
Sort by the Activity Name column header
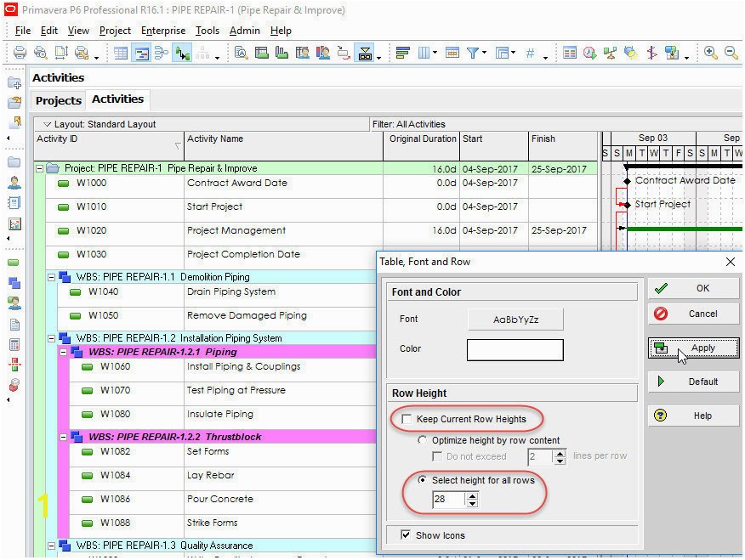pyautogui.click(x=283, y=146)
